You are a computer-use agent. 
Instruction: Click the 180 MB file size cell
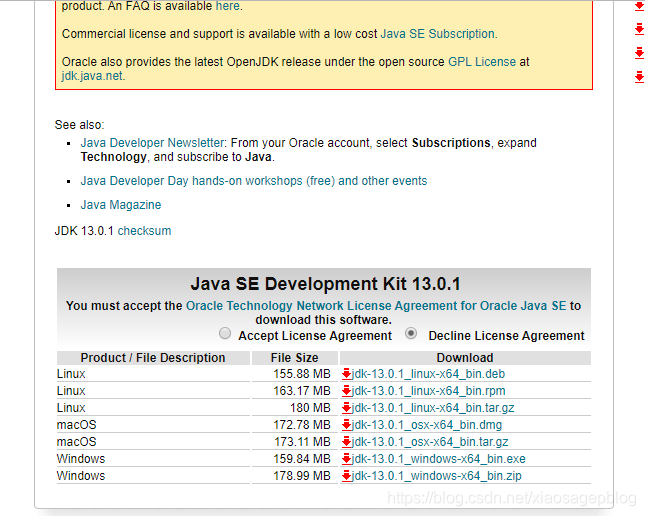(295, 408)
